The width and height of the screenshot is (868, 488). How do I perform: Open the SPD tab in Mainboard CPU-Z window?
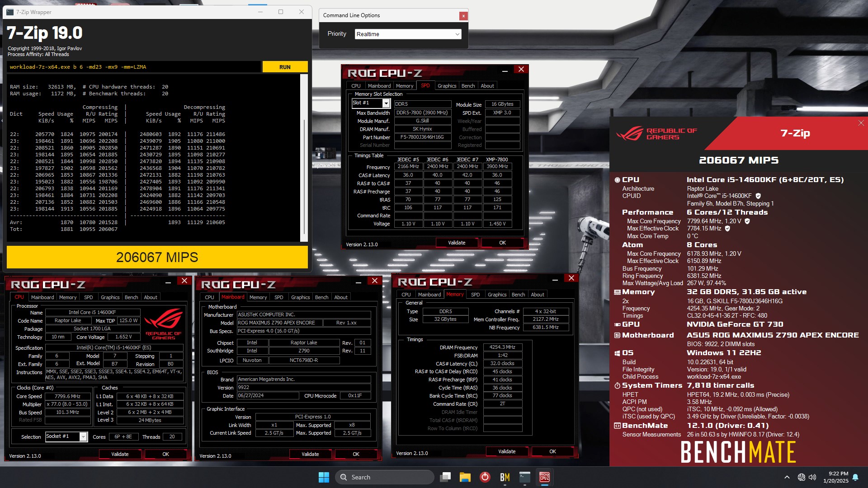(279, 297)
